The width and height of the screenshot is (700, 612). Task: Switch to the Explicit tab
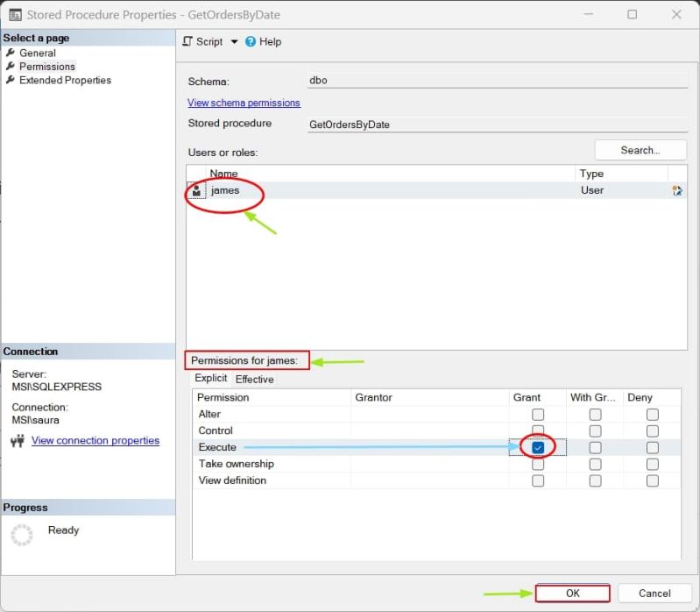[x=211, y=378]
